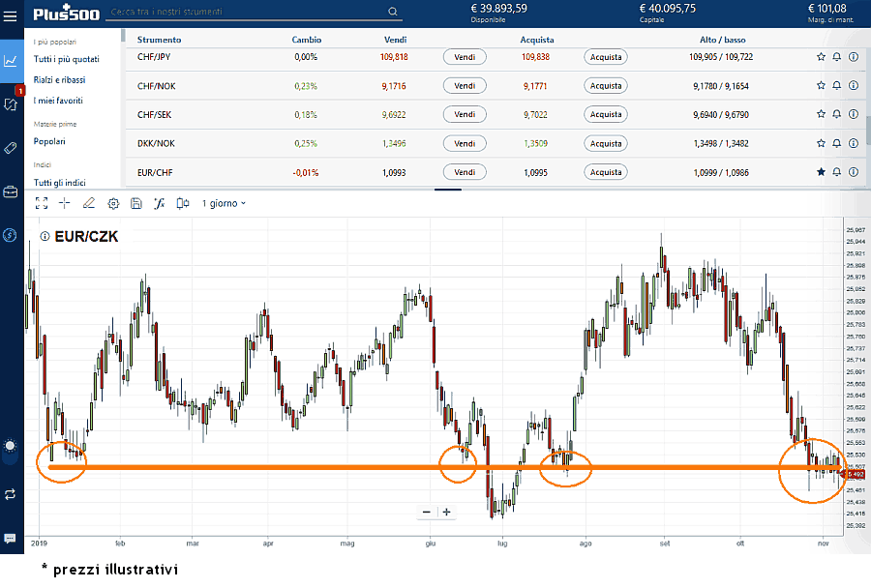The image size is (871, 588).
Task: Open the '1 giorno' timeframe dropdown
Action: tap(224, 204)
